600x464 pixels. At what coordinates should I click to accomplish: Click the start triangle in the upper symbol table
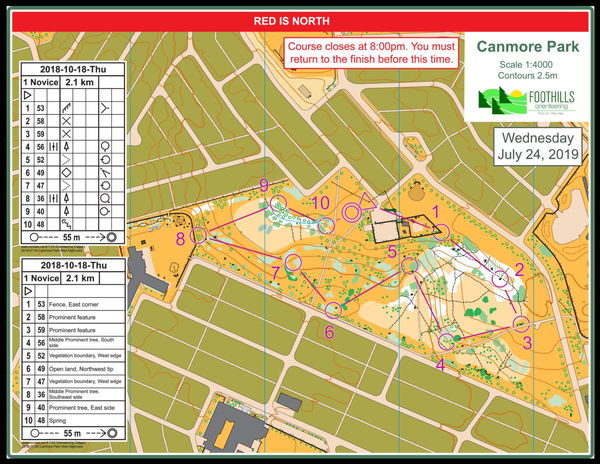pos(27,95)
